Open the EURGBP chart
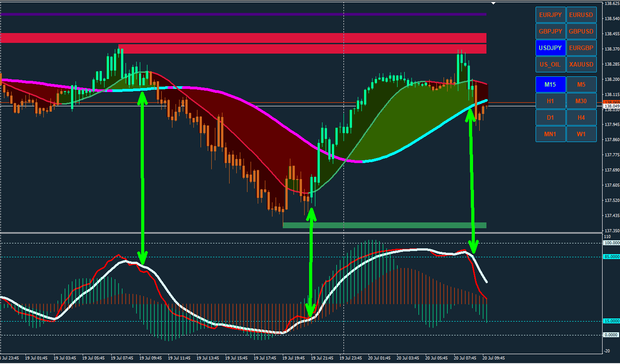Screen dimensions: 620x364 click(581, 48)
